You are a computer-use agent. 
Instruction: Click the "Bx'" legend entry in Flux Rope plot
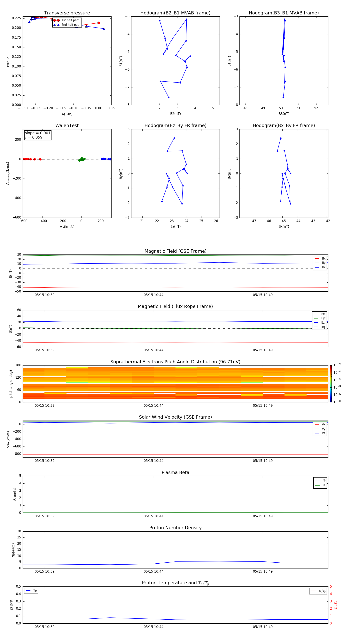click(320, 314)
